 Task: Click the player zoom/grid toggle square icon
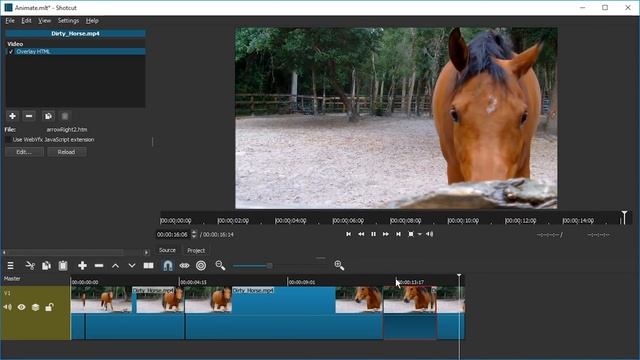[x=411, y=234]
